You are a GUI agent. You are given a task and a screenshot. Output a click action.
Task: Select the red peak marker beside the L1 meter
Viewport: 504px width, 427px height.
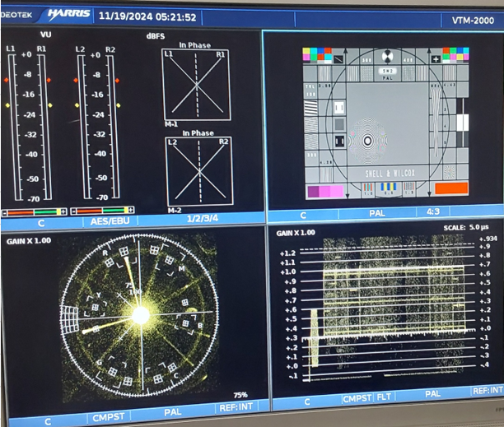6,80
